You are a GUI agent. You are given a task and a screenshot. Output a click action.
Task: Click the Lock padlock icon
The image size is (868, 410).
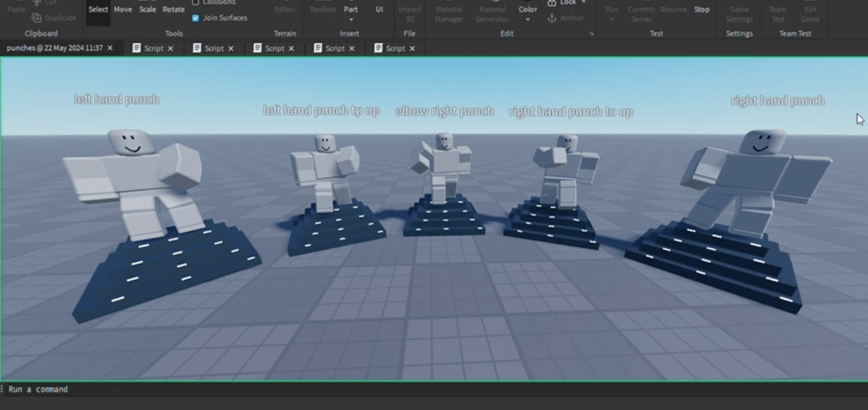pos(552,2)
